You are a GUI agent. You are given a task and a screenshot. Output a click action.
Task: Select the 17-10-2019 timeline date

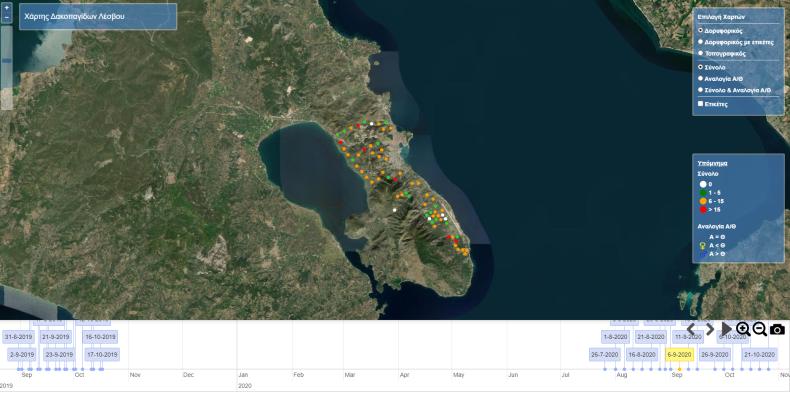point(102,355)
